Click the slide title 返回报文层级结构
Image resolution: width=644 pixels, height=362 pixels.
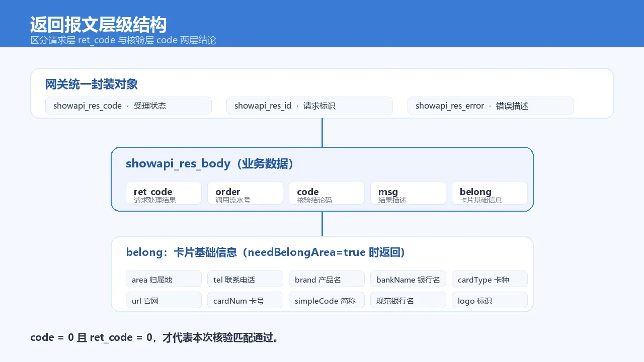98,25
